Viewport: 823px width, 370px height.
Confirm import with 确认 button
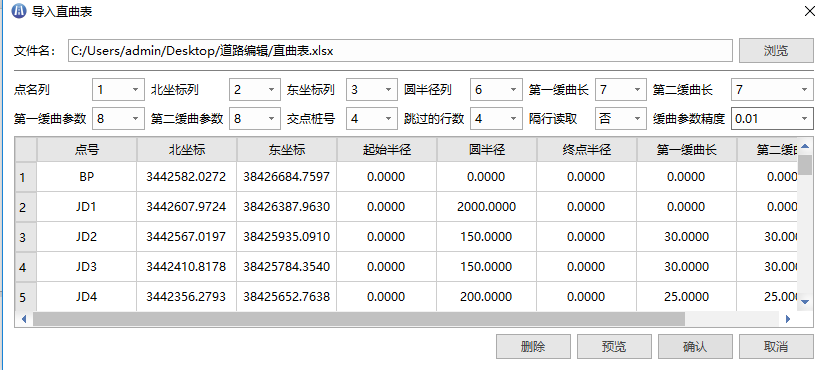point(695,346)
